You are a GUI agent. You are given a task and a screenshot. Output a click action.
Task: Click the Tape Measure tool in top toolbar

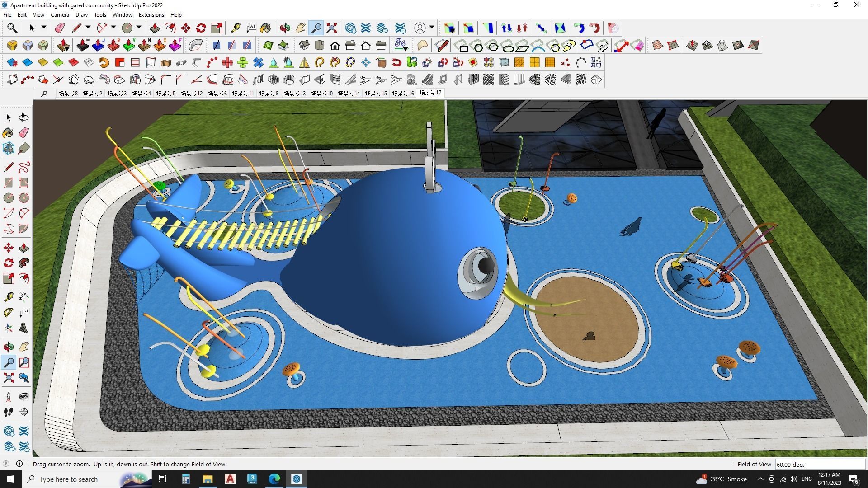click(236, 28)
